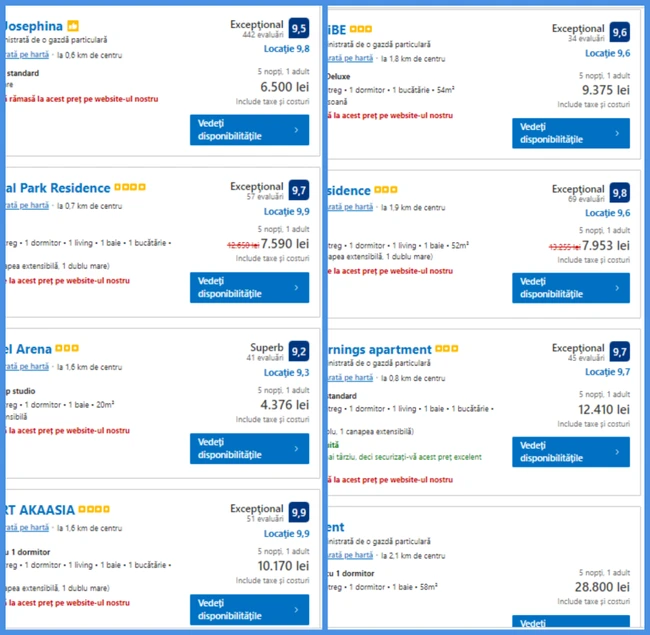
Task: Click the 9,6 score badge top right
Action: pos(620,32)
